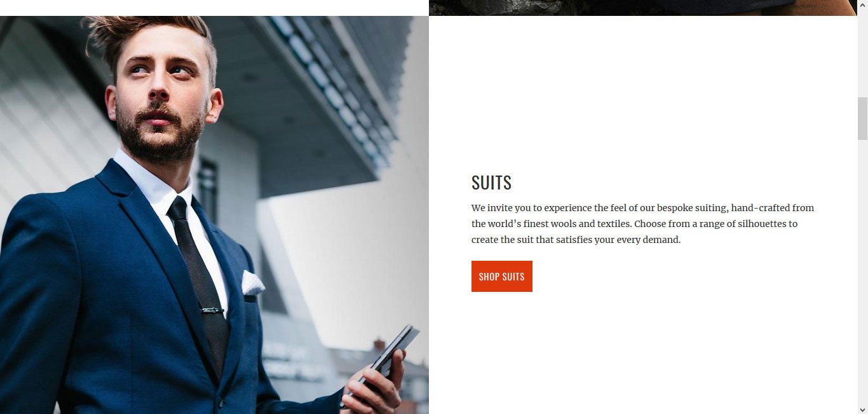This screenshot has height=414, width=868.
Task: Click the SHOP SUITS button
Action: point(501,276)
